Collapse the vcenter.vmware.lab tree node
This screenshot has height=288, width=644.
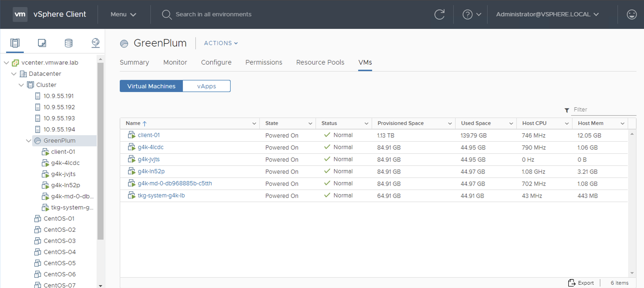[6, 62]
